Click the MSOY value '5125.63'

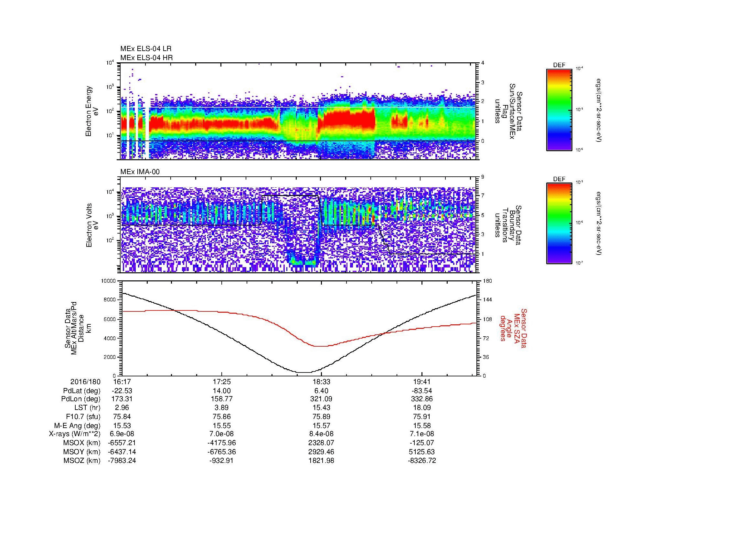pyautogui.click(x=422, y=452)
